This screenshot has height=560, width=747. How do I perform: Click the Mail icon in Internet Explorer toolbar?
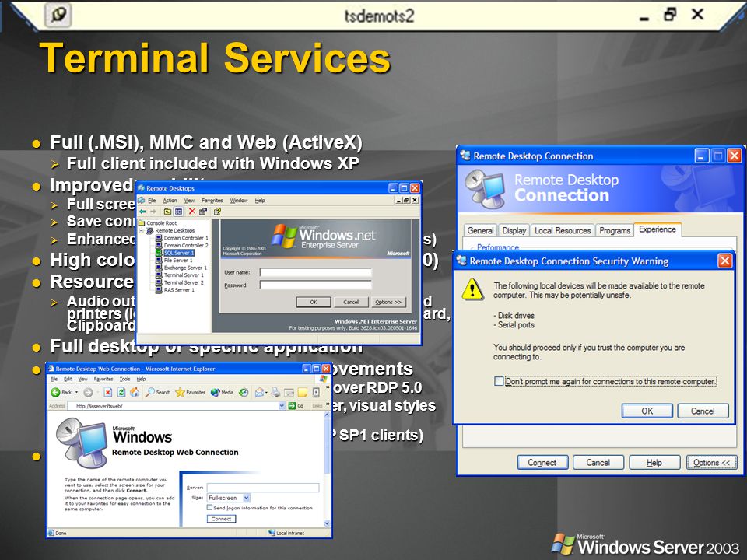[x=259, y=392]
